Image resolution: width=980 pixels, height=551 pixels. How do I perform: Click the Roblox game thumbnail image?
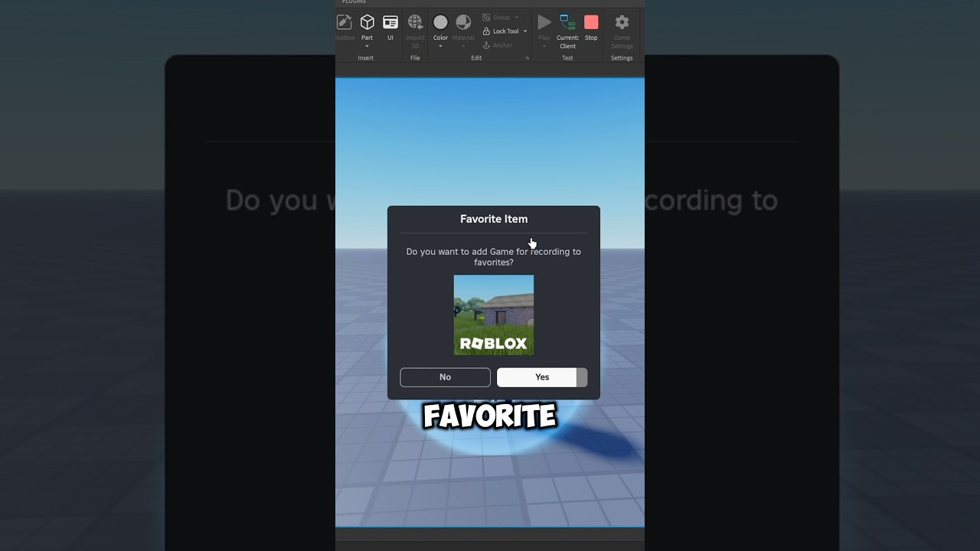pyautogui.click(x=494, y=315)
